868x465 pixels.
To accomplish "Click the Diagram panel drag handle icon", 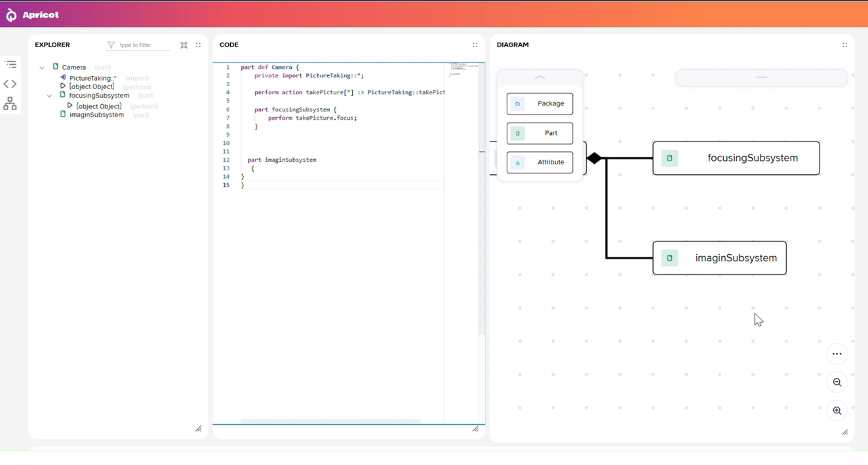I will 844,45.
